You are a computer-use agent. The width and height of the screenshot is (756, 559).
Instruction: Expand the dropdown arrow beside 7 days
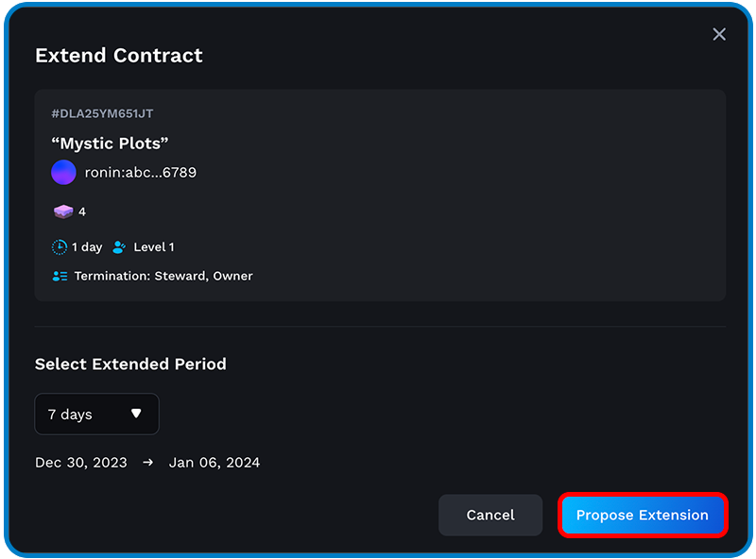(136, 414)
